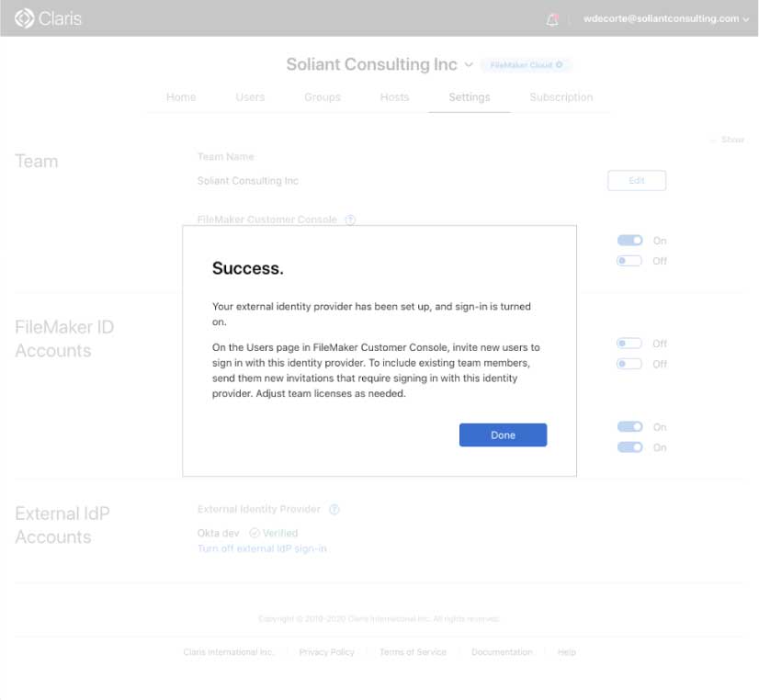759x700 pixels.
Task: Toggle the bottommost On switch
Action: point(629,447)
